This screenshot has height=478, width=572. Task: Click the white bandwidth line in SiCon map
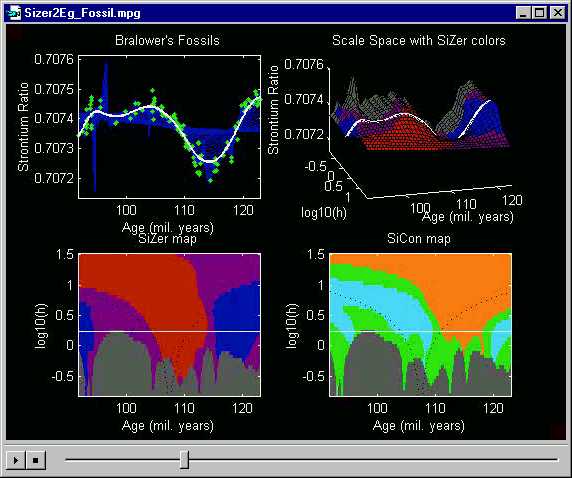(x=421, y=331)
